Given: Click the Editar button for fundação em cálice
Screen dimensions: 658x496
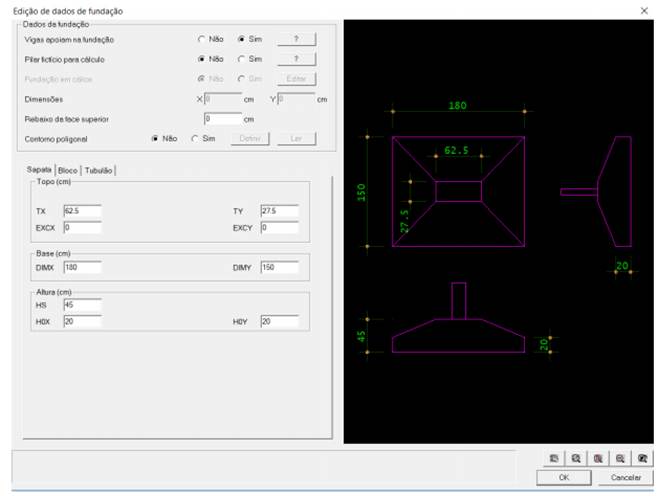Looking at the screenshot, I should point(296,78).
